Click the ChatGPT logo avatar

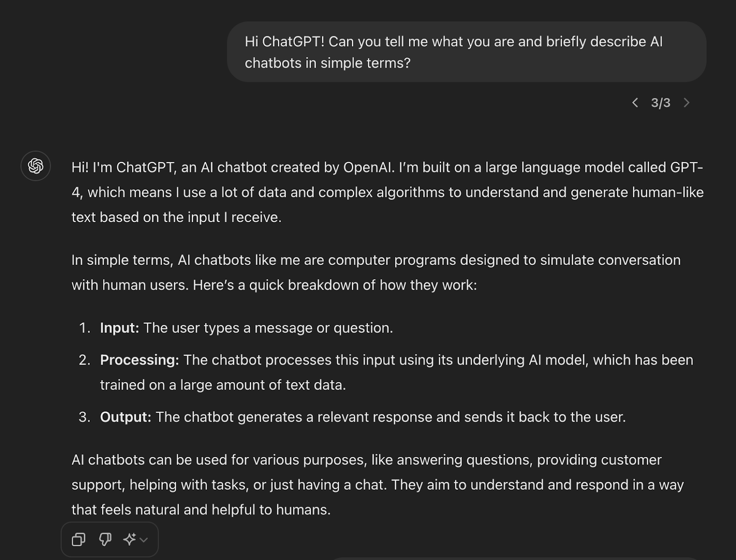tap(35, 166)
